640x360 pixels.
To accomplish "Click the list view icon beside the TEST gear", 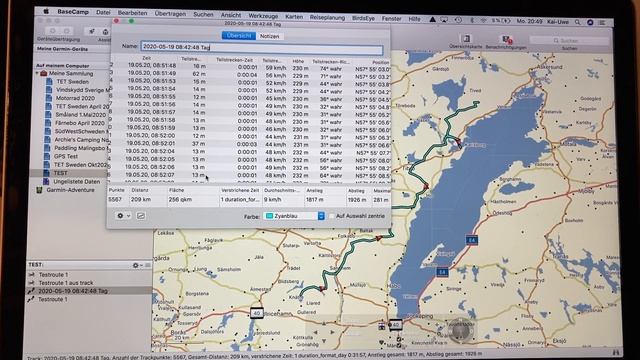I will (x=148, y=265).
